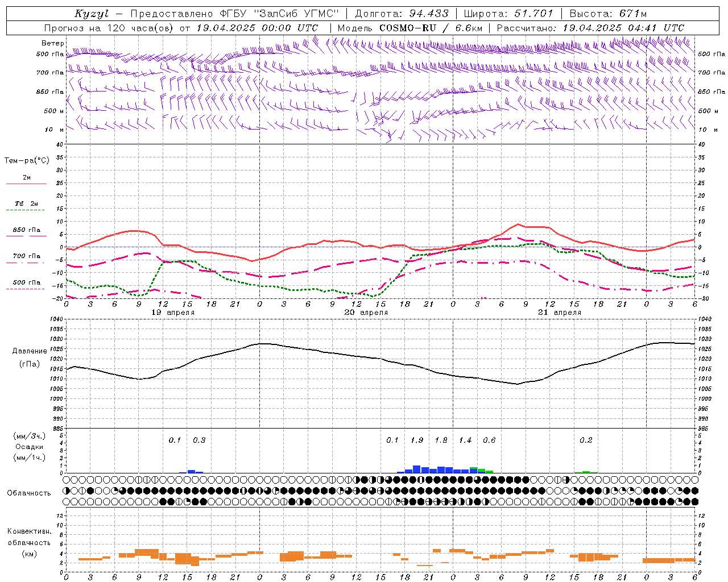Click the (мм/3ч.) precipitation unit label

[30, 436]
